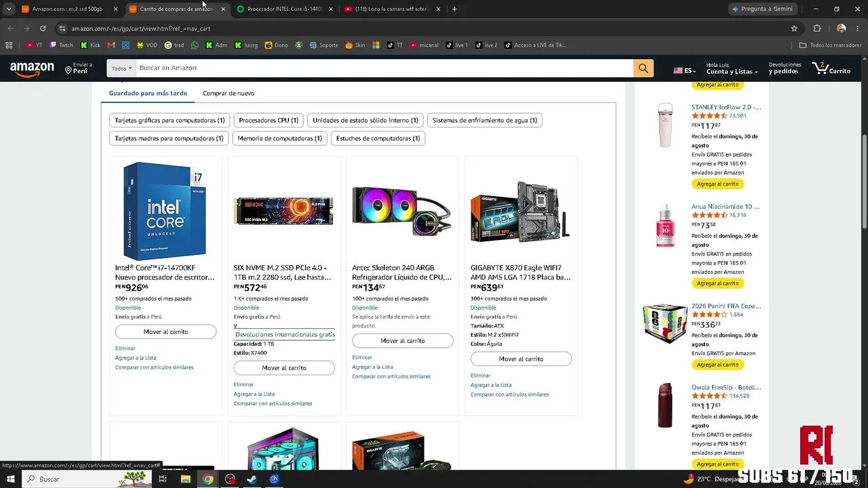The image size is (868, 488).
Task: Open the Kick bookmark
Action: pyautogui.click(x=90, y=45)
